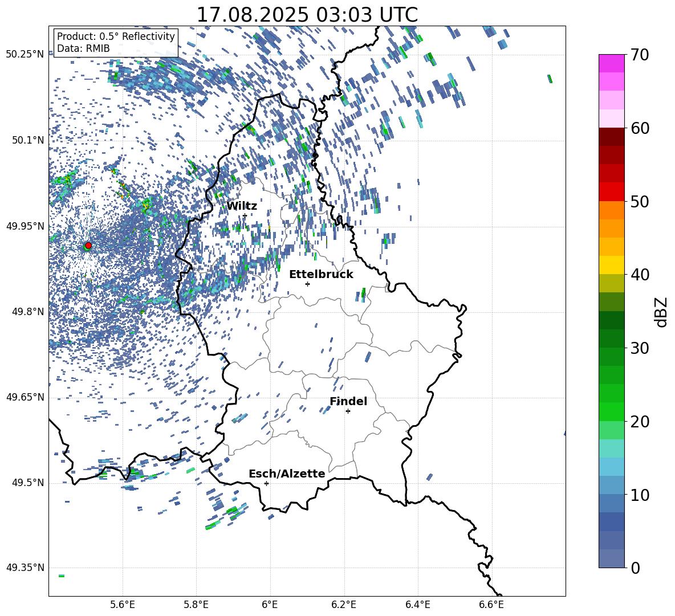Click the 49.5°N latitude label
The width and height of the screenshot is (675, 616).
click(27, 483)
